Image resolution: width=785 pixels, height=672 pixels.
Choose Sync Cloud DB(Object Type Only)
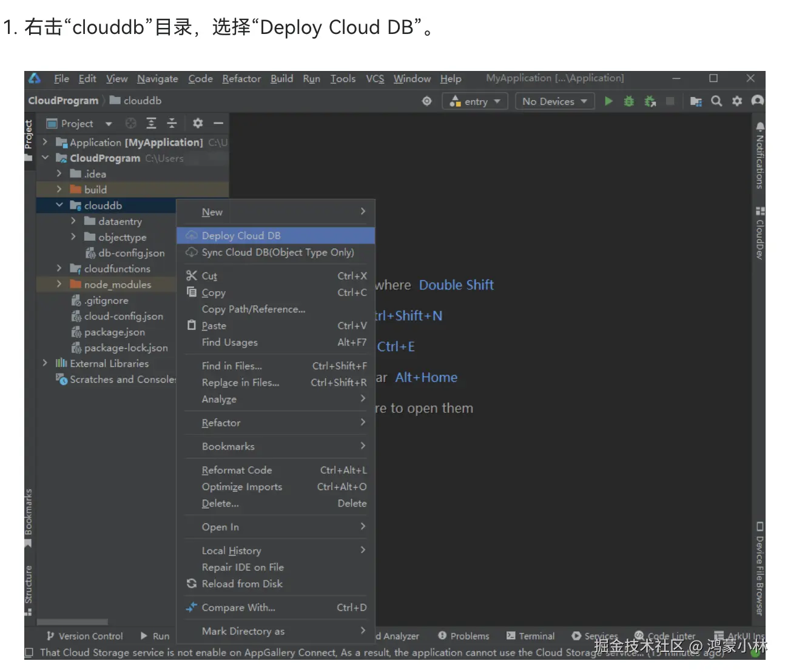276,252
